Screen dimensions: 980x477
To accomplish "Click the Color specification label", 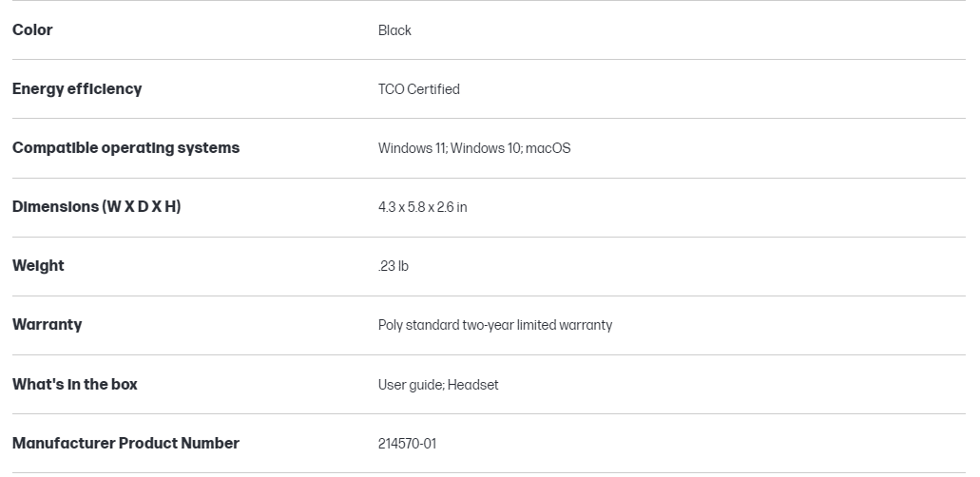I will point(32,30).
